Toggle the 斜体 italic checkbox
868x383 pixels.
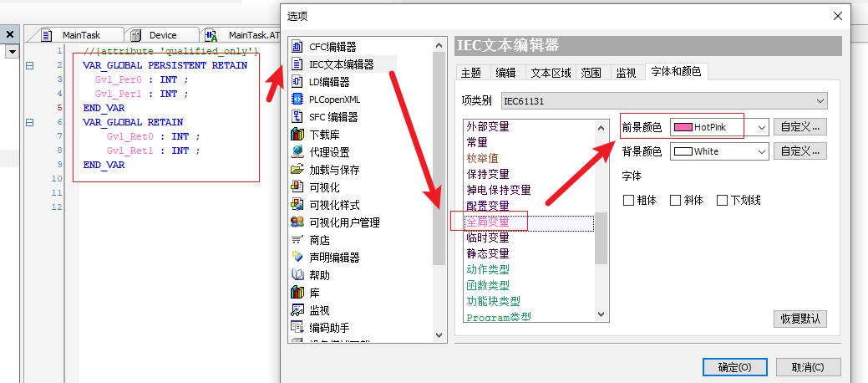[676, 201]
